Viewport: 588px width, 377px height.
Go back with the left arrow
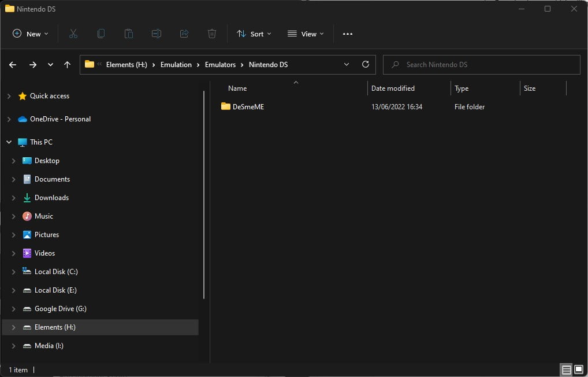pos(13,65)
